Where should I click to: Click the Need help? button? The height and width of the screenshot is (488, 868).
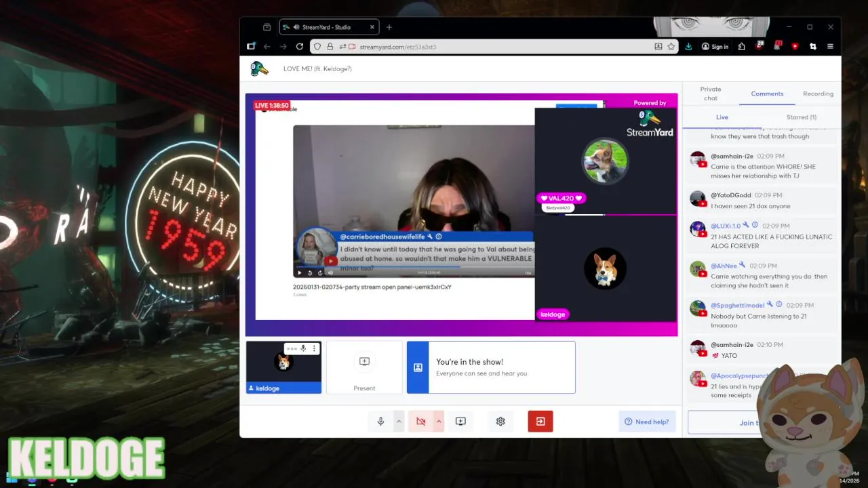click(x=647, y=422)
